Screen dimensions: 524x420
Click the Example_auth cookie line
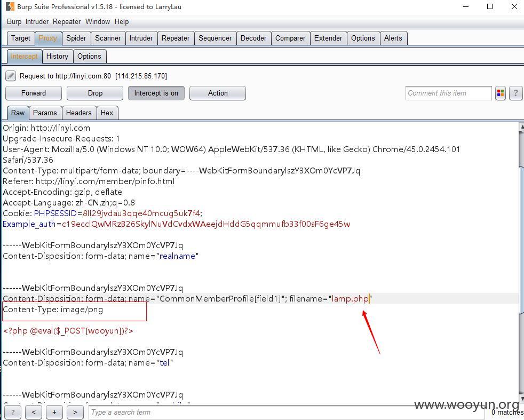pyautogui.click(x=177, y=224)
